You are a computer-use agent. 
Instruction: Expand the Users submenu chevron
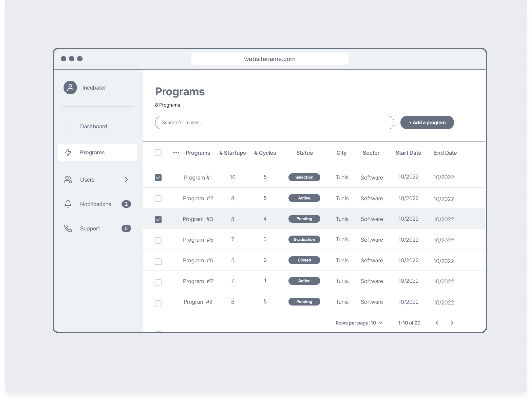click(x=126, y=180)
